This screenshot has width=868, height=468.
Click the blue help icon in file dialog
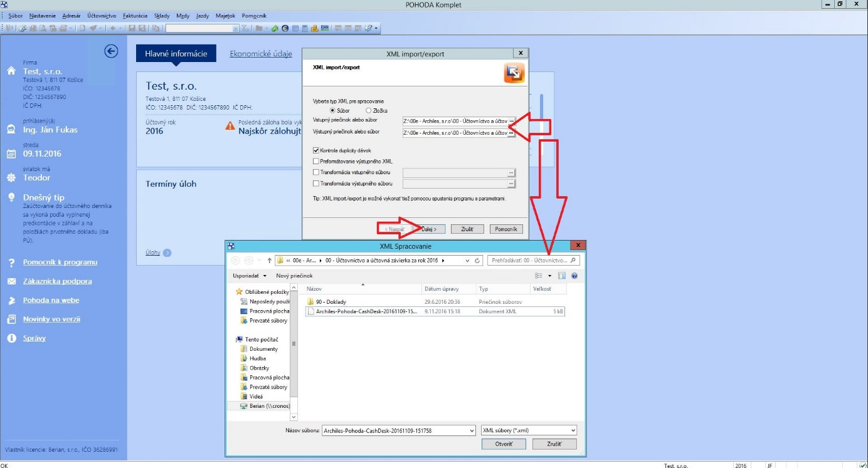[574, 276]
